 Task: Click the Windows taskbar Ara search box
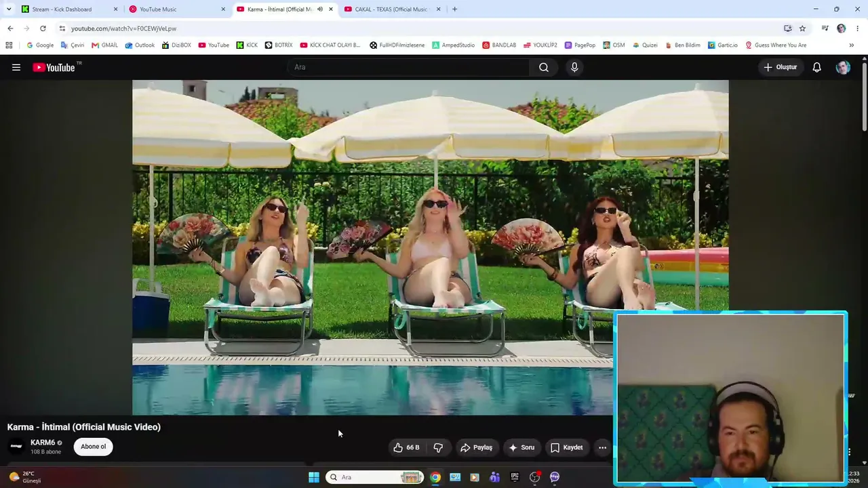coord(374,477)
